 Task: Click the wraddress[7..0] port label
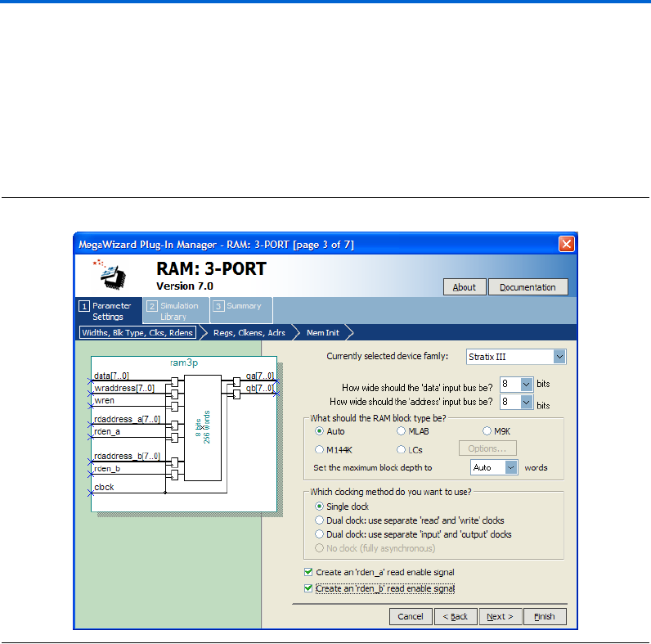pos(124,388)
